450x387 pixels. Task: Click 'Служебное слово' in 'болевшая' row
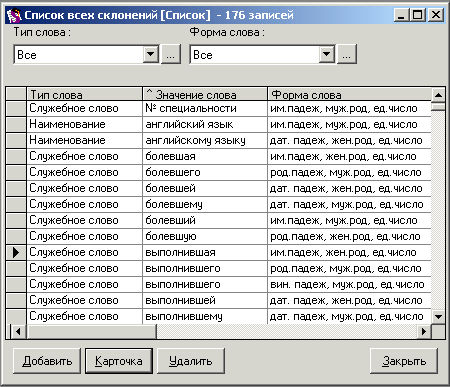84,156
